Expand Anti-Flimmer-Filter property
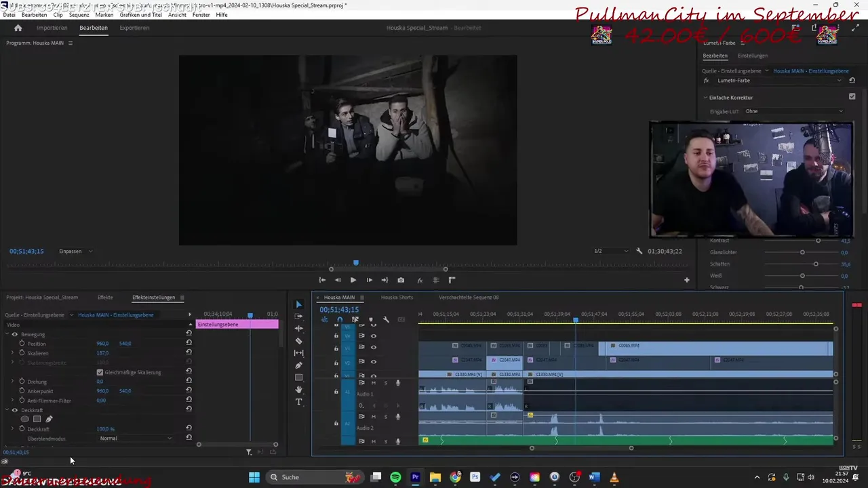Viewport: 868px width, 488px height. [x=12, y=401]
